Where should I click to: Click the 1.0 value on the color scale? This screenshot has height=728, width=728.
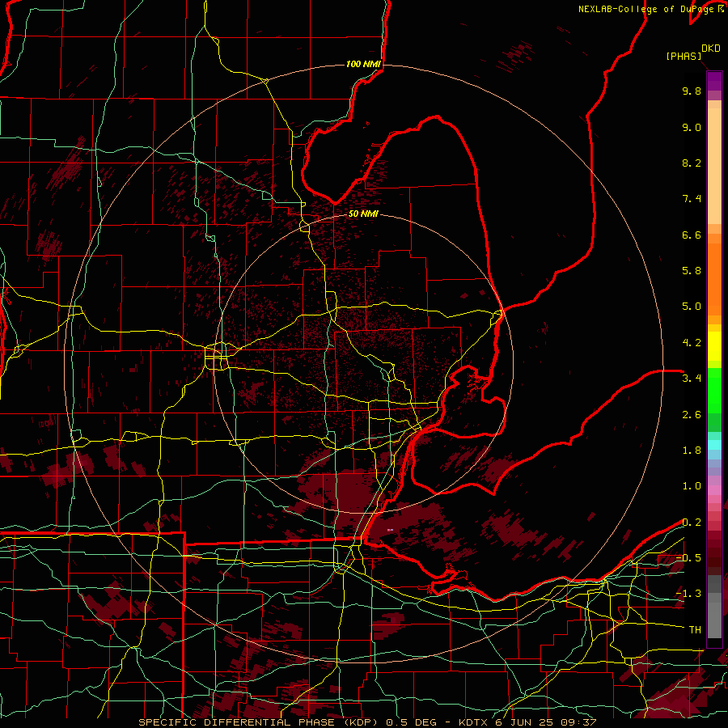click(x=692, y=486)
